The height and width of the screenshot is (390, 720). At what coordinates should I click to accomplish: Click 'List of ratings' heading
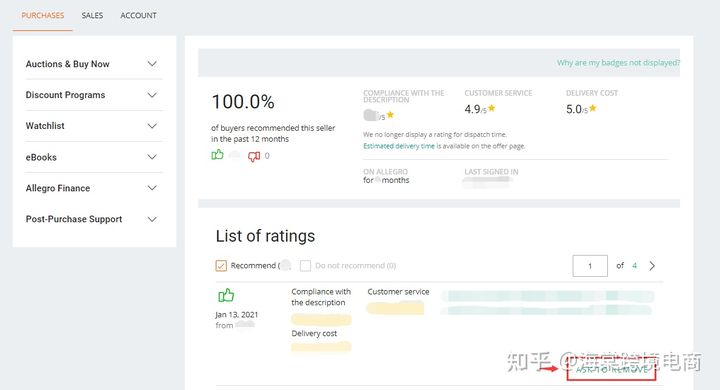click(x=265, y=236)
